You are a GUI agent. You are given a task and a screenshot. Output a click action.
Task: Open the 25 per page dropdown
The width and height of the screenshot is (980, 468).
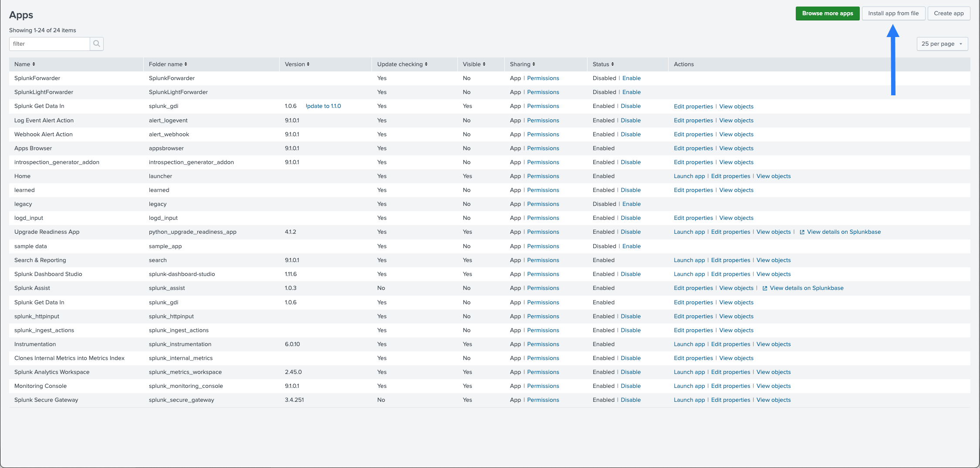(x=942, y=44)
